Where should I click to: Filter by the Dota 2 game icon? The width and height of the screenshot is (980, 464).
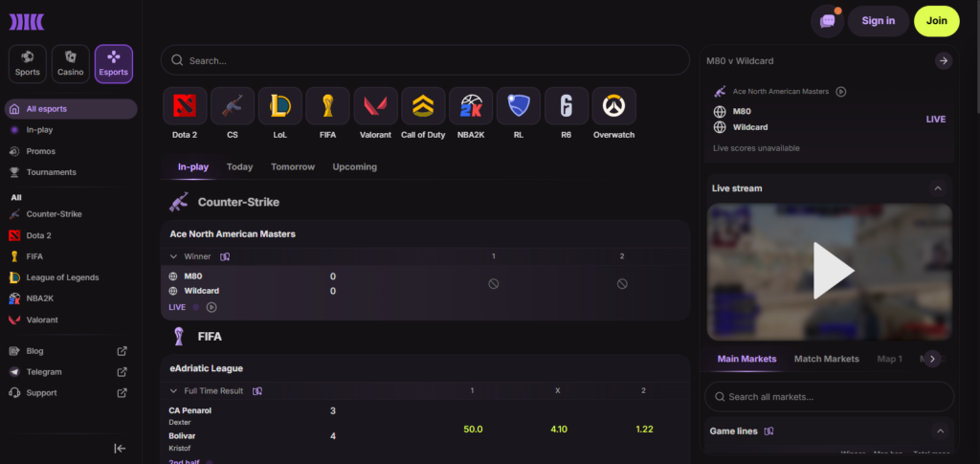tap(185, 106)
